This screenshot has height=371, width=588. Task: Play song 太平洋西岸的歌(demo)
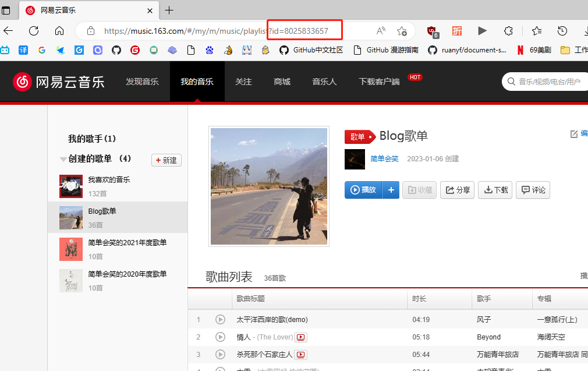point(220,319)
